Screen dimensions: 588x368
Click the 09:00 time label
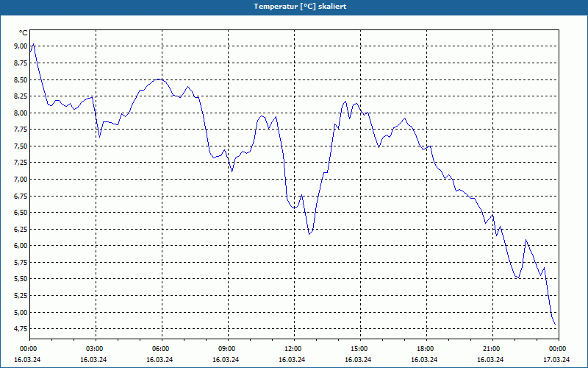228,349
